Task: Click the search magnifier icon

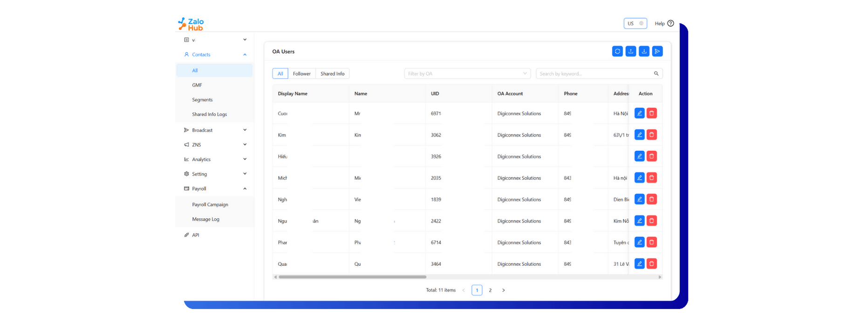Action: point(656,74)
